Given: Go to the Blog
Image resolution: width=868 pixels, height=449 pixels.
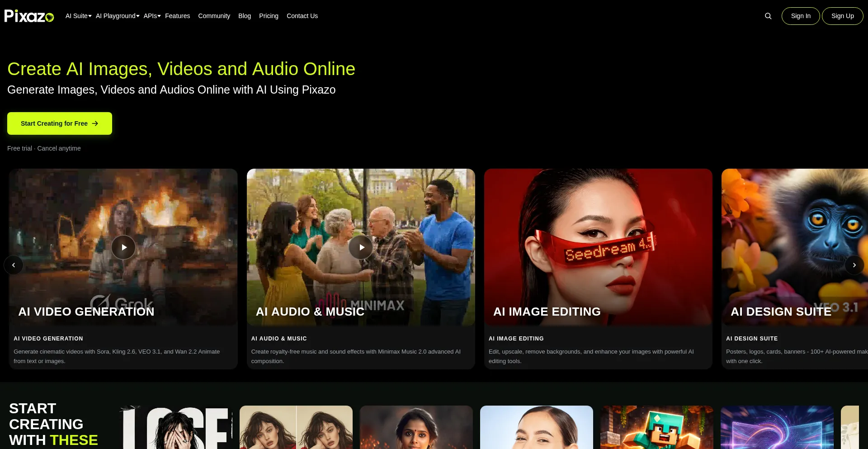Looking at the screenshot, I should click(x=245, y=16).
